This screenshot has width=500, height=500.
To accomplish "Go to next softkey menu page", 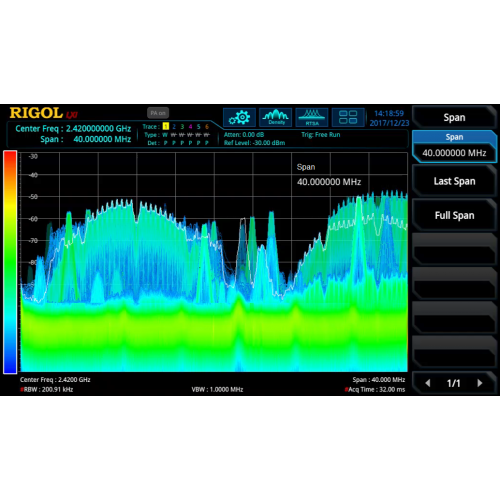I will (x=480, y=383).
